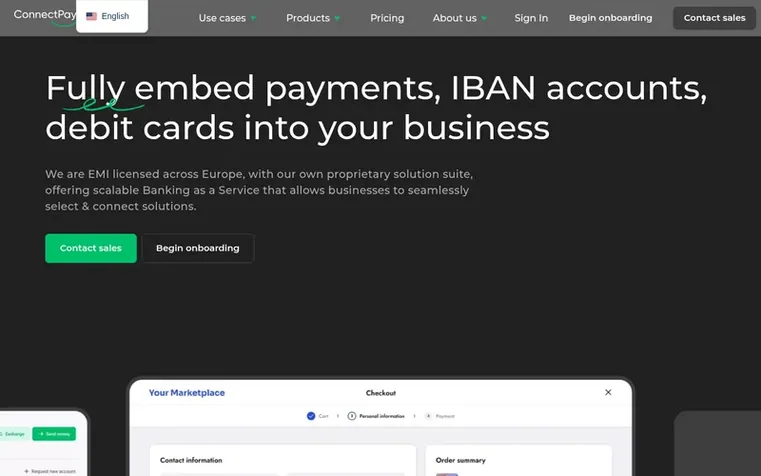This screenshot has width=761, height=476.
Task: Expand the About us dropdown arrow
Action: tap(484, 18)
